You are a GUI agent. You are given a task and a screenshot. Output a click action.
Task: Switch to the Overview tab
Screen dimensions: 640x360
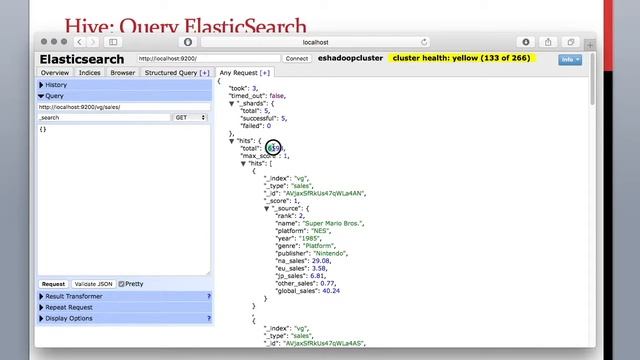click(x=55, y=73)
